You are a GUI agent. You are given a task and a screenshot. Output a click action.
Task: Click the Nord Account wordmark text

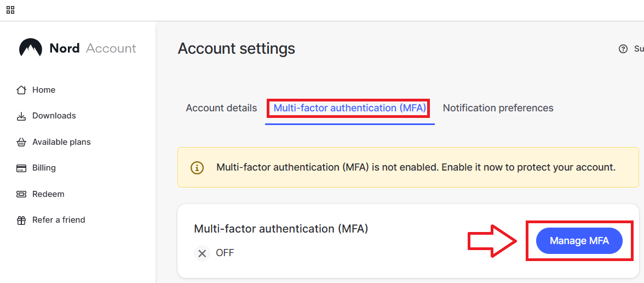click(93, 48)
